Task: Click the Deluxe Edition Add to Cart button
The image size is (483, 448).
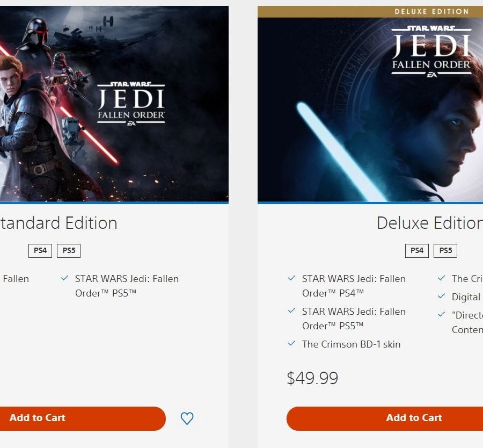Action: 385,418
